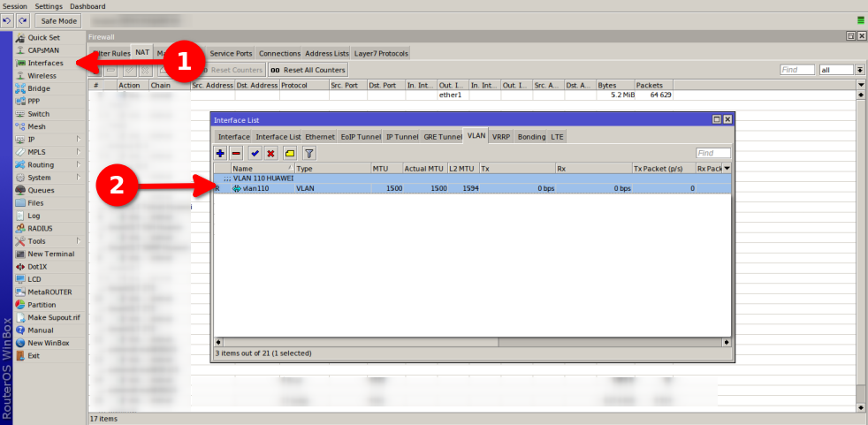This screenshot has height=425, width=868.
Task: Click the red minus Remove button
Action: 236,153
